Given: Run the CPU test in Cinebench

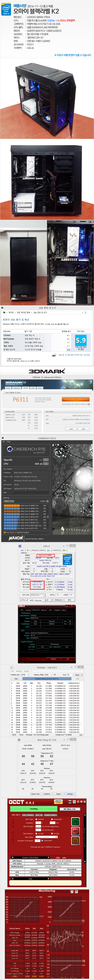Looking at the screenshot, I should coord(46,464).
